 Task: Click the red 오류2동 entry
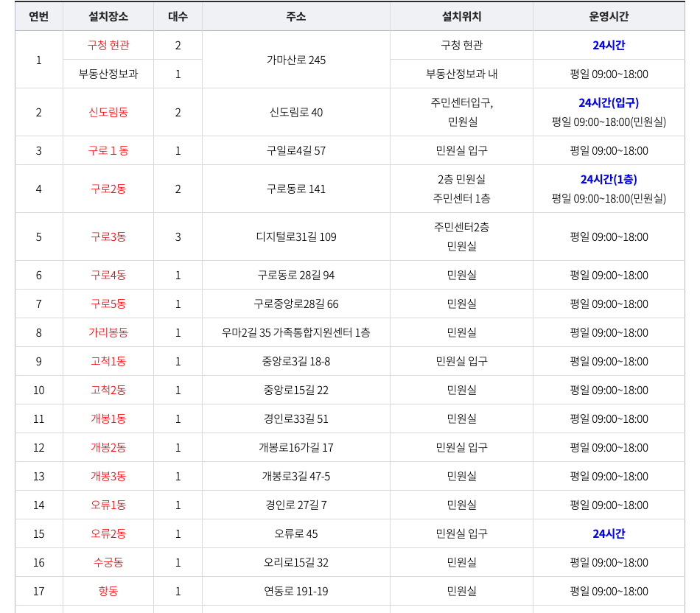[108, 533]
